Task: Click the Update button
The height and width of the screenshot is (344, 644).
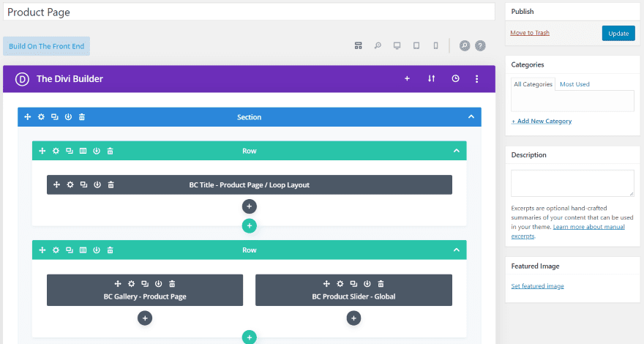Action: tap(618, 33)
